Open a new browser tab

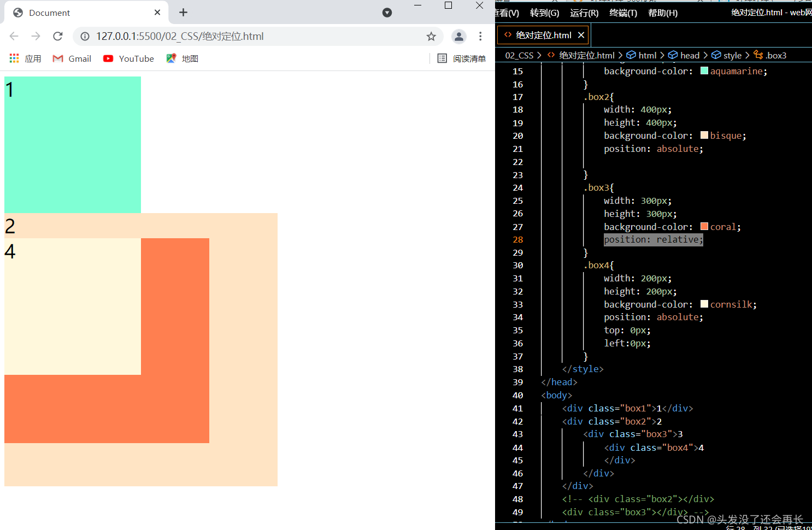183,12
